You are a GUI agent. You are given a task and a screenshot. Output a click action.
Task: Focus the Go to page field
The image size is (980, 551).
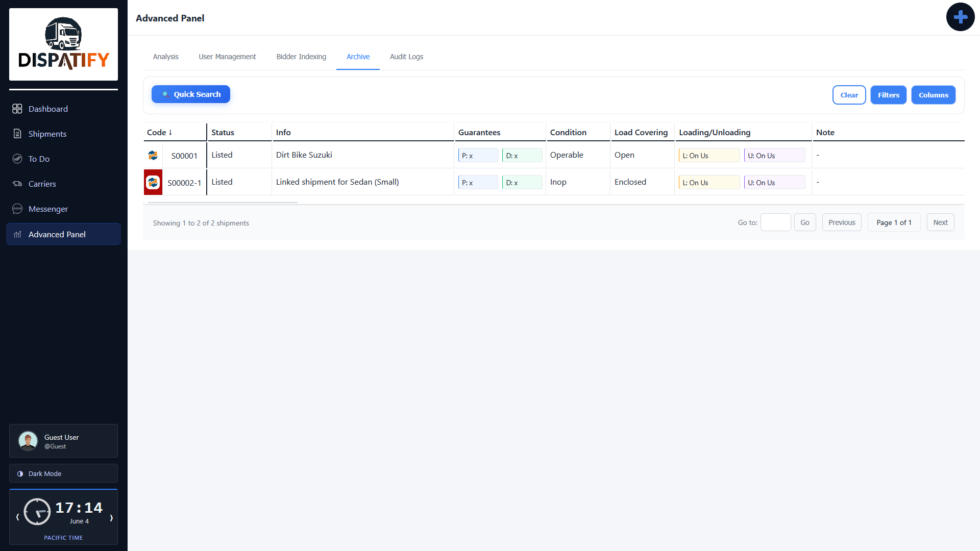(x=775, y=222)
